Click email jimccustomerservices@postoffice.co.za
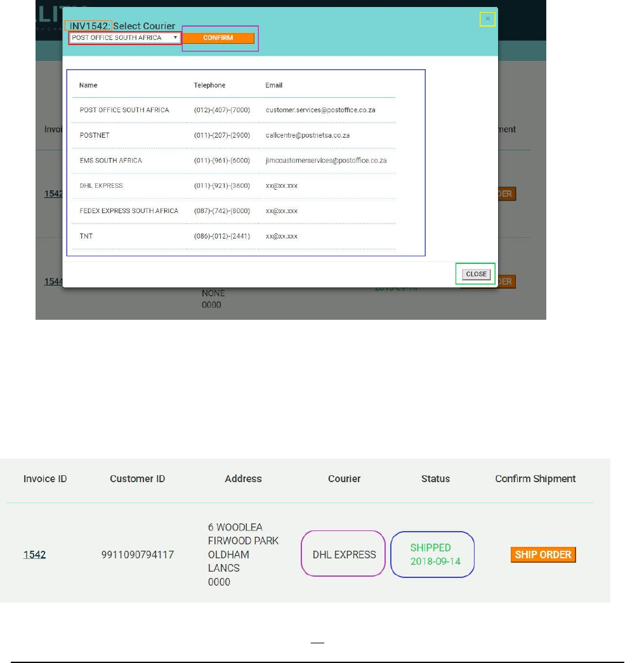644x663 pixels. 326,161
